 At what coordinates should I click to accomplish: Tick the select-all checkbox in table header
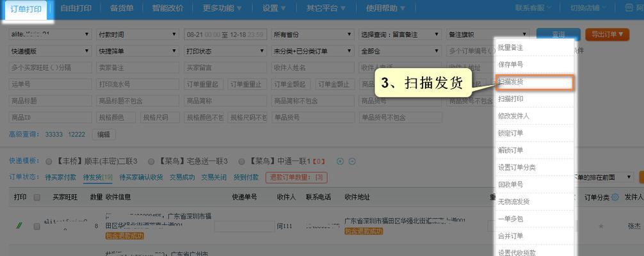pyautogui.click(x=37, y=198)
